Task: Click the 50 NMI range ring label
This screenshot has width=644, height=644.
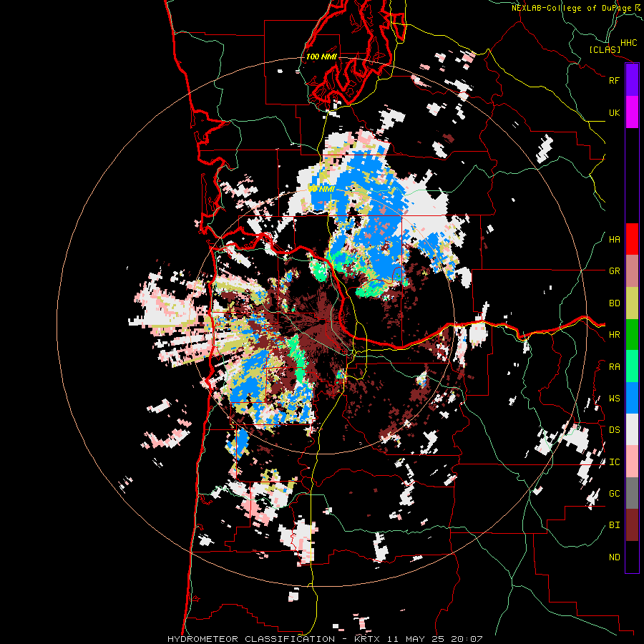Action: coord(321,189)
